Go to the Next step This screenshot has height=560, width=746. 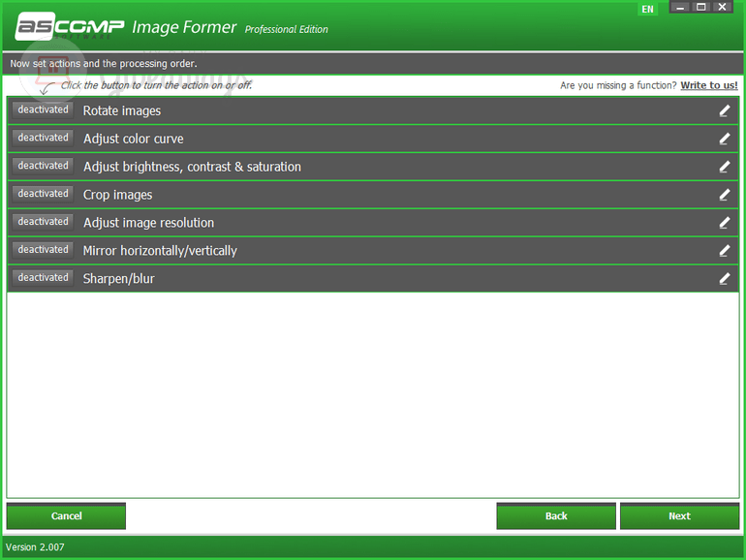(x=679, y=516)
